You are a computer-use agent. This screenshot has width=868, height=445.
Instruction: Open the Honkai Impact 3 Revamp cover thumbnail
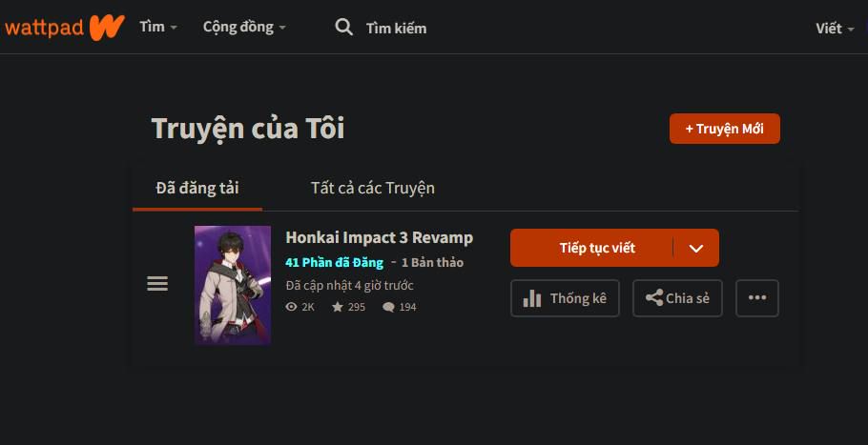[233, 285]
